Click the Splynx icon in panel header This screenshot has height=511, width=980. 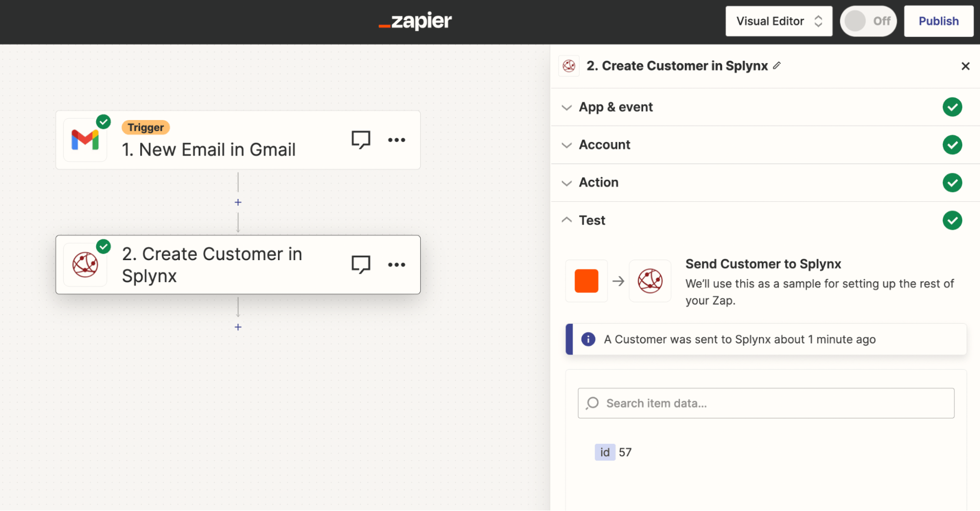coord(569,66)
